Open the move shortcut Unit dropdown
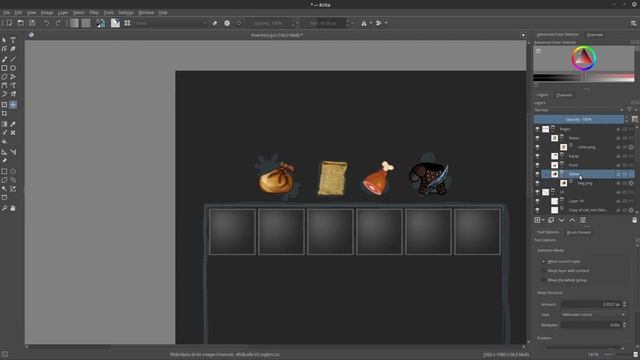The height and width of the screenshot is (360, 640). pos(593,315)
